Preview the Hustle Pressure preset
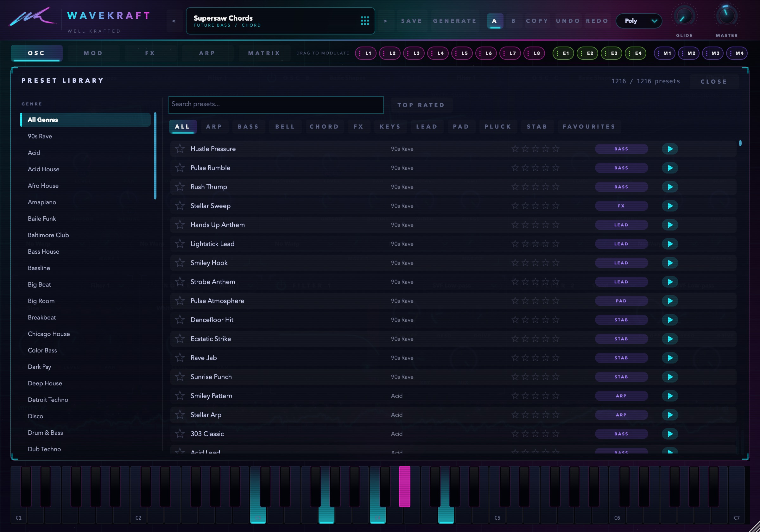Image resolution: width=760 pixels, height=532 pixels. (x=670, y=149)
